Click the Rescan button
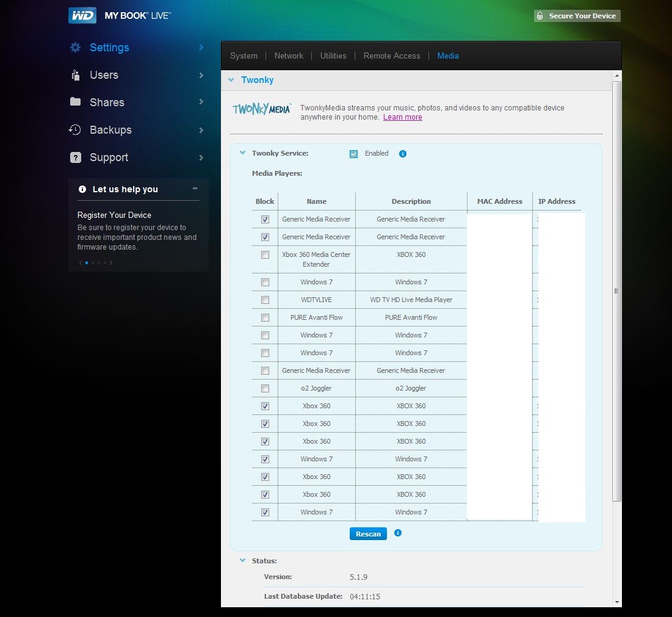672x617 pixels. pyautogui.click(x=368, y=534)
